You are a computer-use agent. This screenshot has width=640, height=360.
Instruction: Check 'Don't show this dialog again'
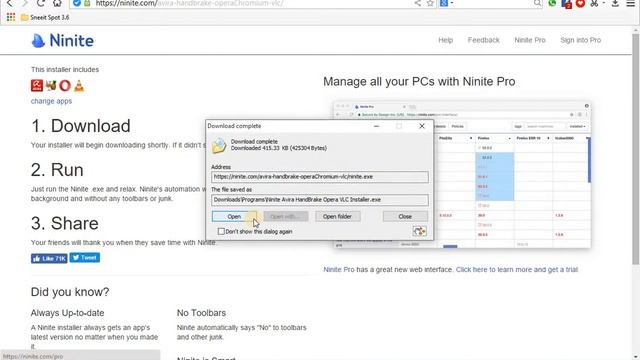[x=221, y=231]
